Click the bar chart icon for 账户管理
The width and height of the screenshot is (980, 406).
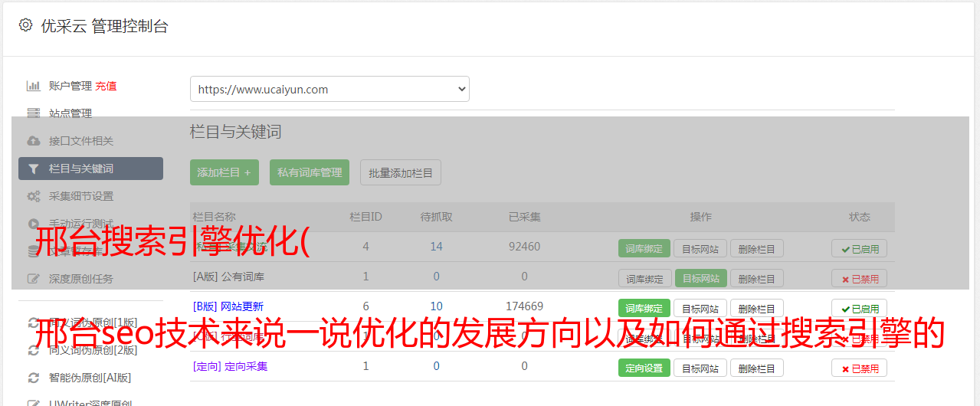(x=33, y=86)
